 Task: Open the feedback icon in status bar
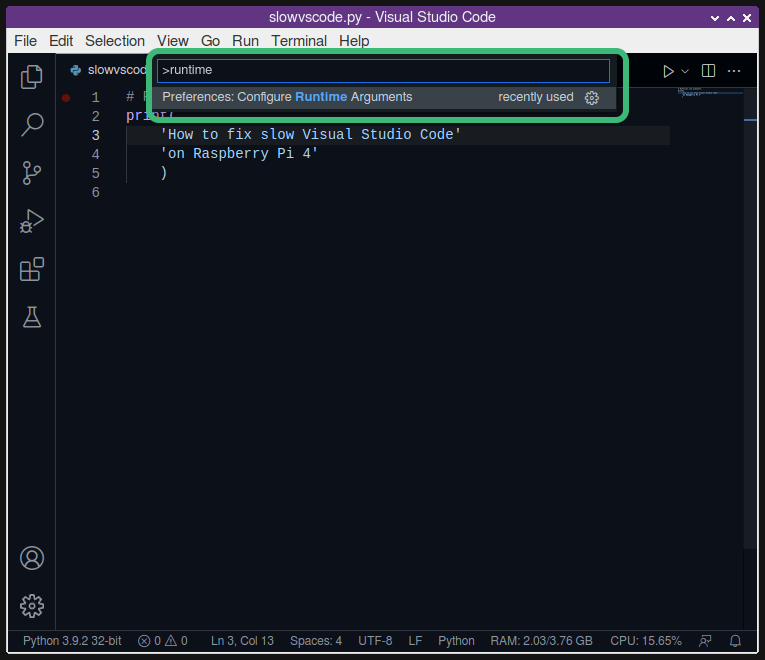tap(705, 640)
